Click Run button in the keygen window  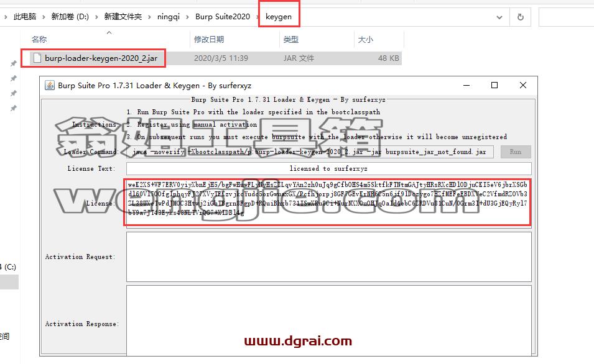point(515,152)
